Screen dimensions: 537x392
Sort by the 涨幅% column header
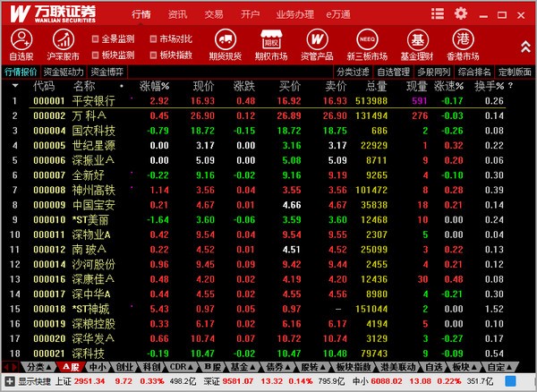point(154,86)
